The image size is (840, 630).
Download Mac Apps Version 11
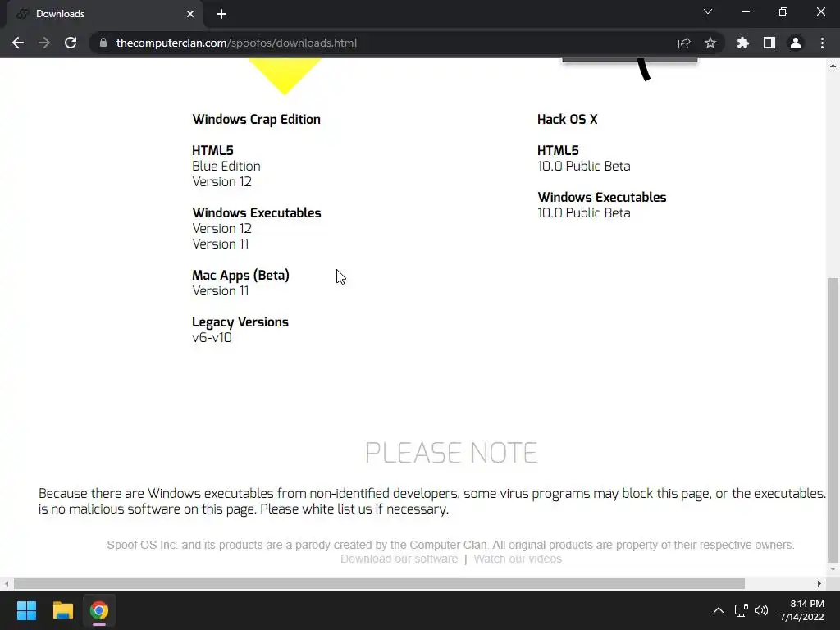pyautogui.click(x=220, y=290)
